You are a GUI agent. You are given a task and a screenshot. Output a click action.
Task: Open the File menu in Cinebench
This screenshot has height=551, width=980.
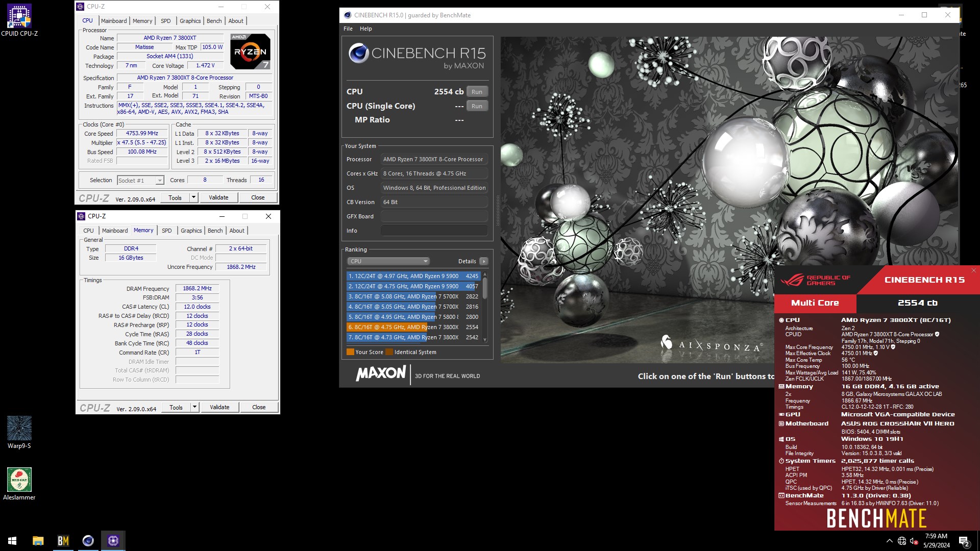(x=348, y=29)
